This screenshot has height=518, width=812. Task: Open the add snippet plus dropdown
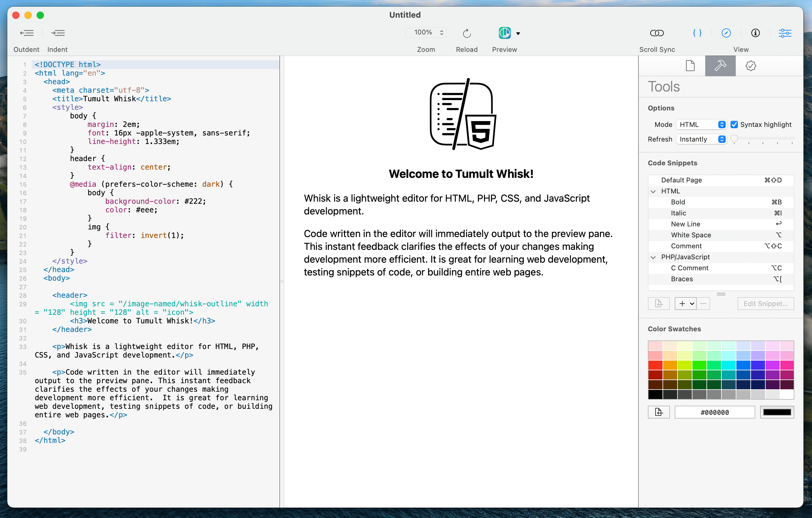click(685, 304)
